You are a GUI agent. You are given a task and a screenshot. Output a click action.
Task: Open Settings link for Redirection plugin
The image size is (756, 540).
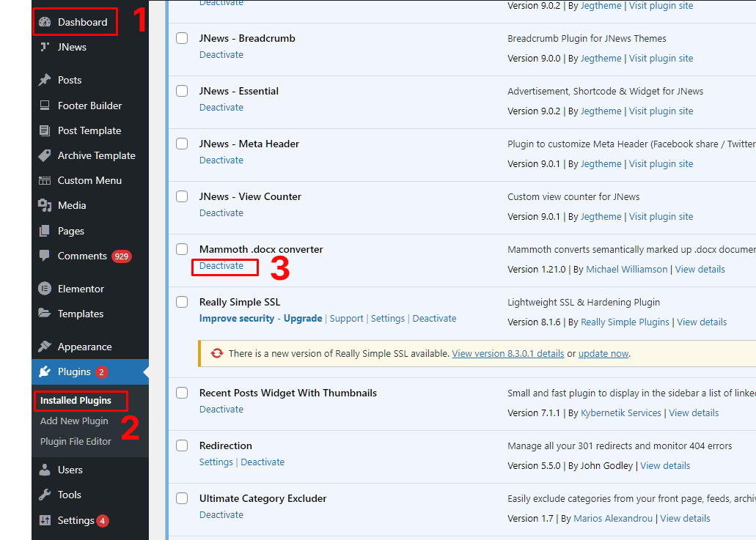coord(216,462)
